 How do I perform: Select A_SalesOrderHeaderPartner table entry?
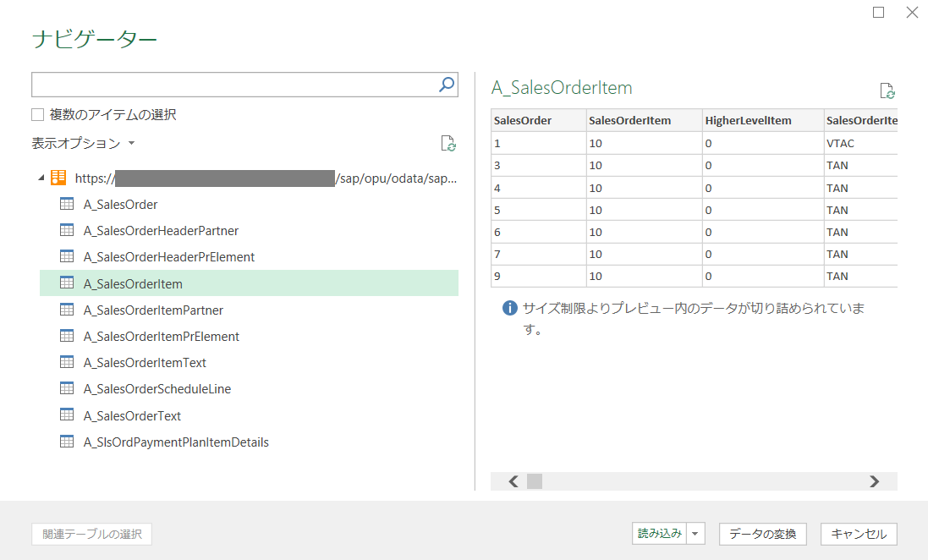point(161,230)
